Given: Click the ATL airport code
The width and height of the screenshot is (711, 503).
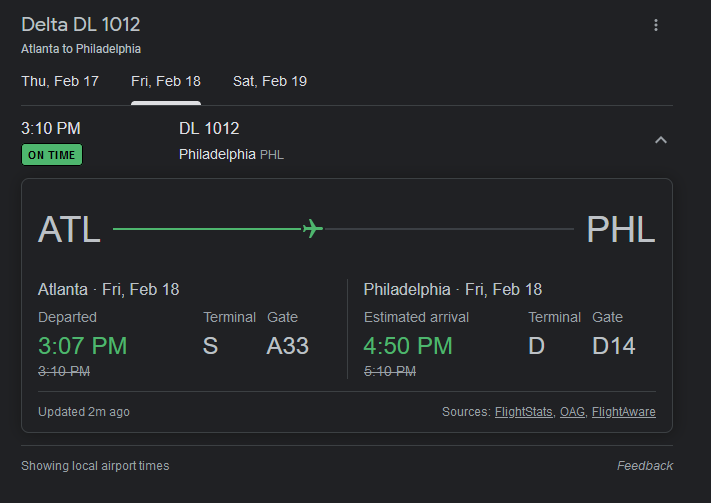Looking at the screenshot, I should coord(69,230).
